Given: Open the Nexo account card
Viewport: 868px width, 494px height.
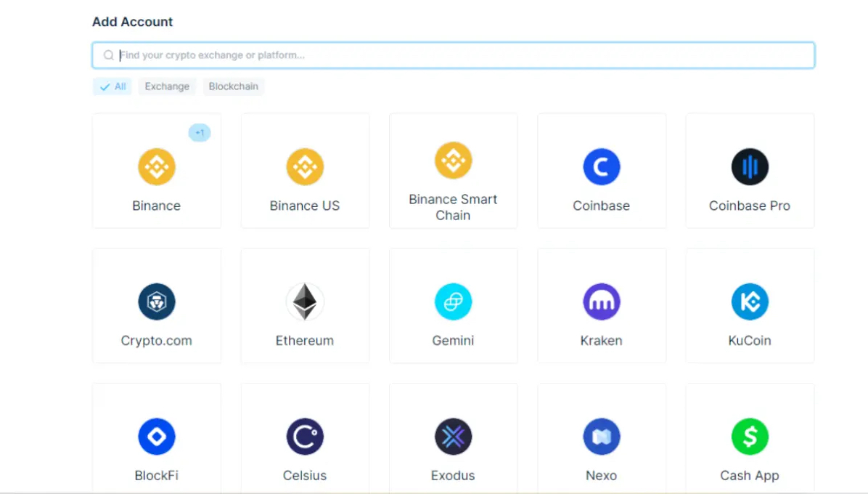Looking at the screenshot, I should click(x=601, y=436).
